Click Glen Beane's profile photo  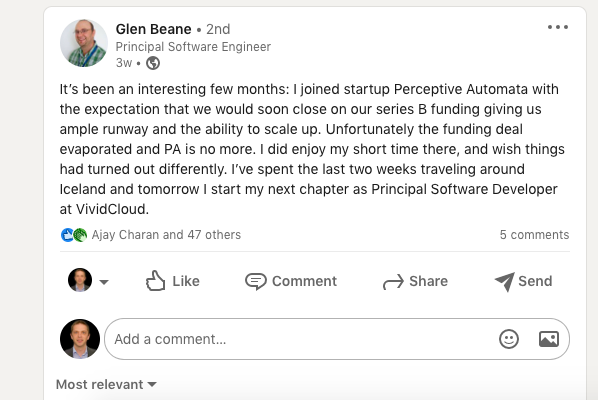click(84, 43)
